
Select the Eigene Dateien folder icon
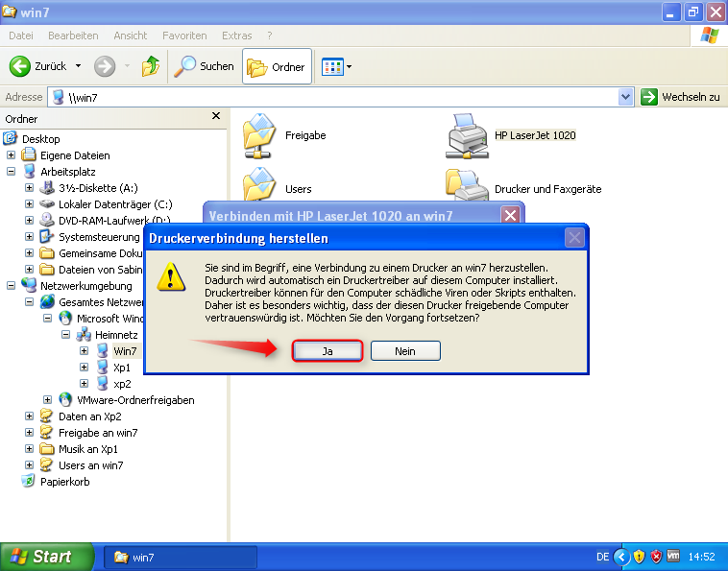coord(29,155)
